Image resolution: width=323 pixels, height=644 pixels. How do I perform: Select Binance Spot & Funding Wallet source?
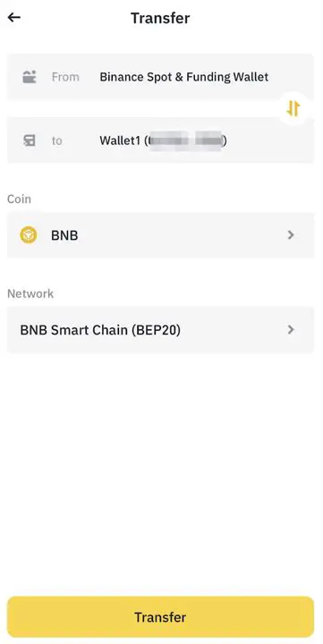tap(184, 77)
